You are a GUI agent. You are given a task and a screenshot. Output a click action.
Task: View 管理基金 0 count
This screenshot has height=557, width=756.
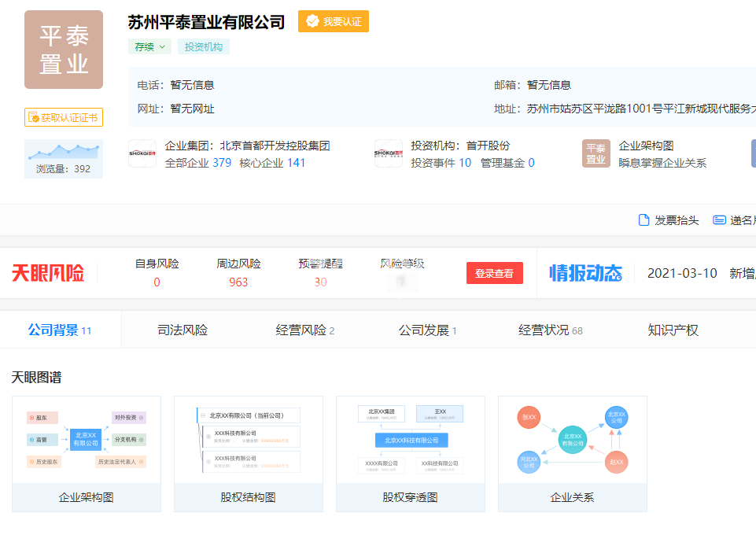click(x=507, y=163)
